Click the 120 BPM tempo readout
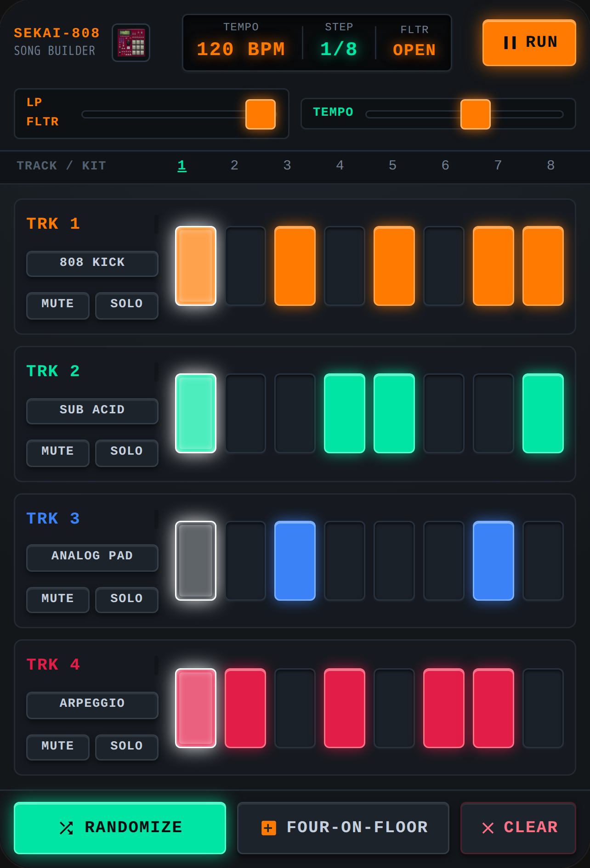Image resolution: width=590 pixels, height=868 pixels. (241, 49)
